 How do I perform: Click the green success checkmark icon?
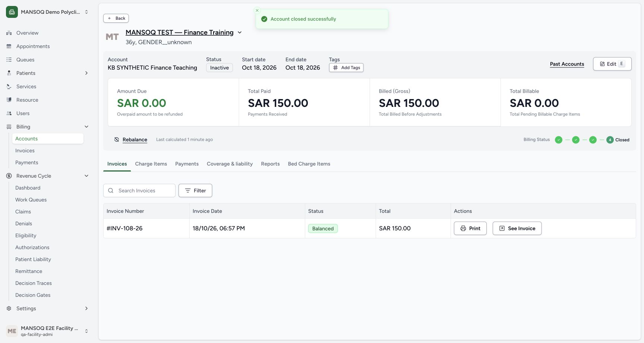point(264,19)
